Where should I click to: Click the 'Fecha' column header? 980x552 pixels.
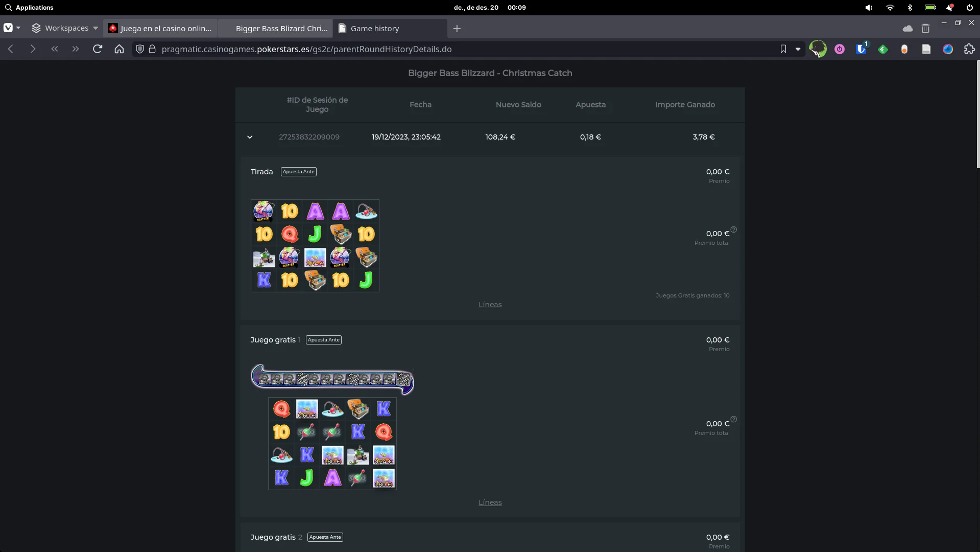coord(420,105)
